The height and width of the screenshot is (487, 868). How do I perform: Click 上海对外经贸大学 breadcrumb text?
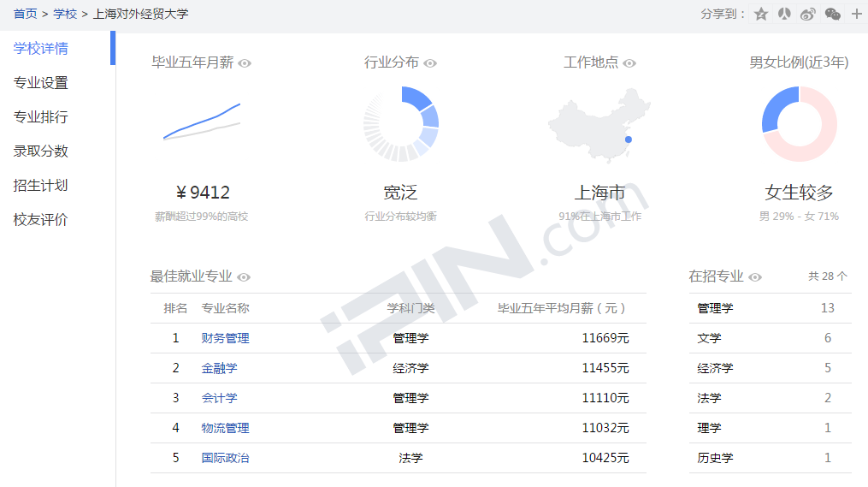click(140, 14)
